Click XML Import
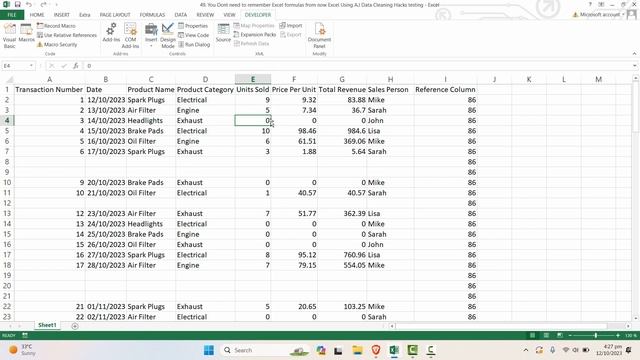Screen dimensions: 640x360 pyautogui.click(x=291, y=25)
